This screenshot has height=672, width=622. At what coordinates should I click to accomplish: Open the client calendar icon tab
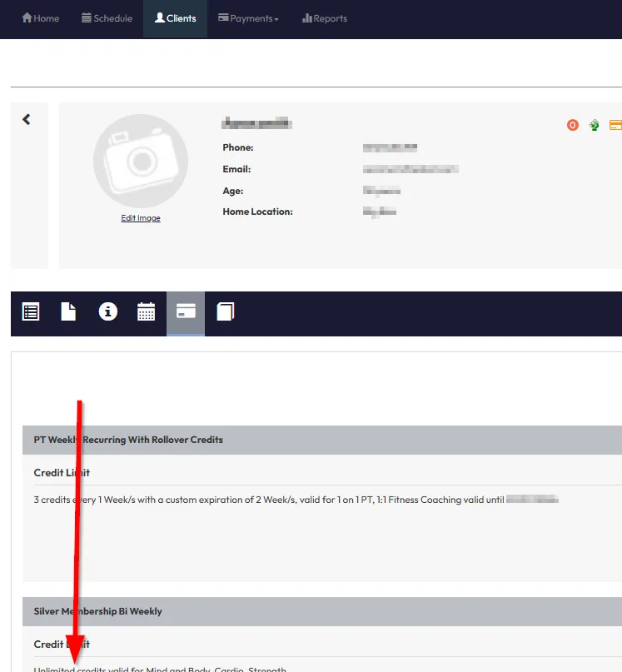[146, 312]
